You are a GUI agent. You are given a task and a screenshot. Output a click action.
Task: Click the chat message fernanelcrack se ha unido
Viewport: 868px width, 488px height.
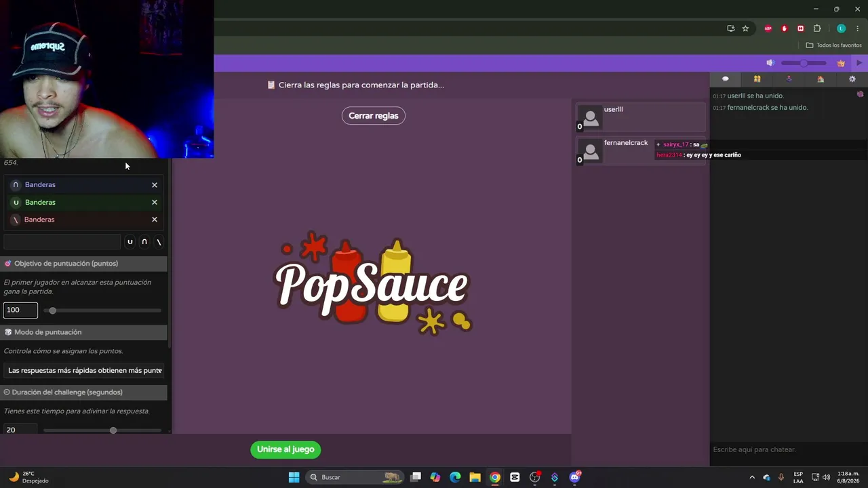pos(767,108)
